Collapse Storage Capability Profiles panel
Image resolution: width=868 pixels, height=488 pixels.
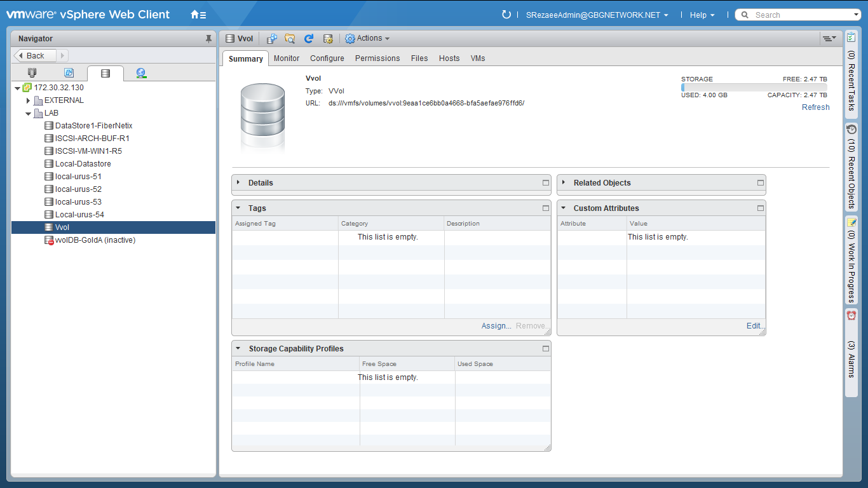click(238, 348)
